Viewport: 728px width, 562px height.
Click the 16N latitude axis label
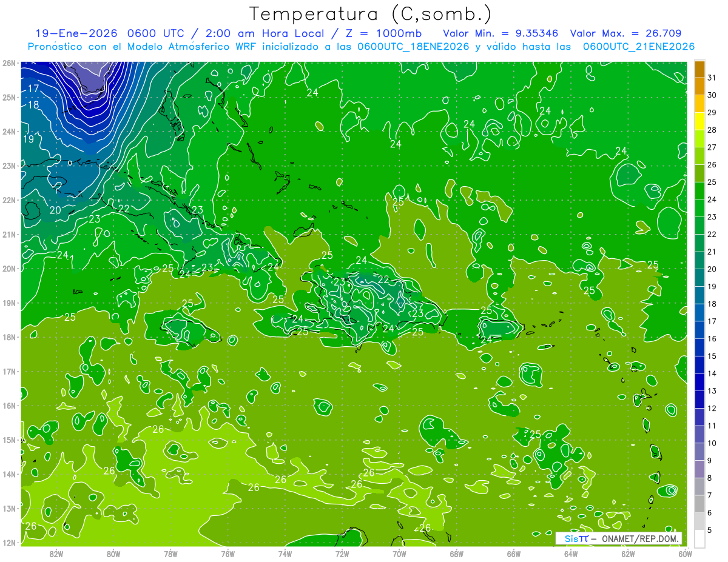8,406
